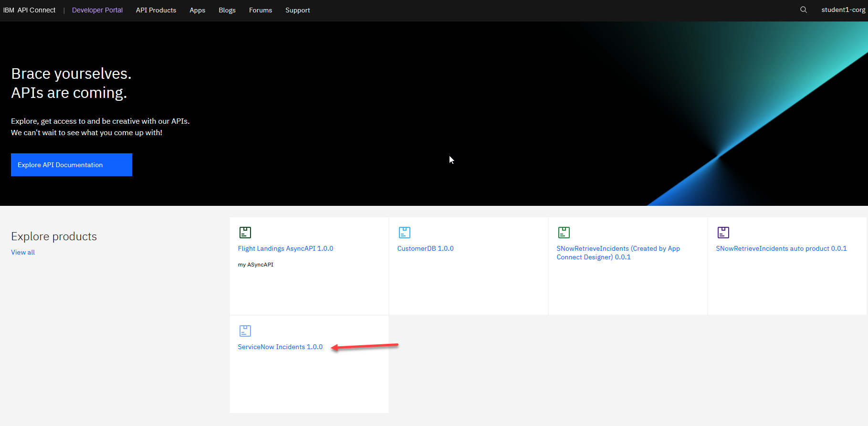868x426 pixels.
Task: Open SNowRetrieveIncidents auto product 0.0.1 link
Action: 781,248
